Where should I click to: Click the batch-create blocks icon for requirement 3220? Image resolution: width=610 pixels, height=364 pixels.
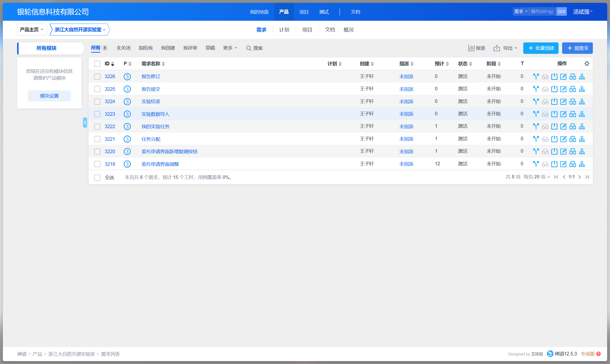pos(573,151)
